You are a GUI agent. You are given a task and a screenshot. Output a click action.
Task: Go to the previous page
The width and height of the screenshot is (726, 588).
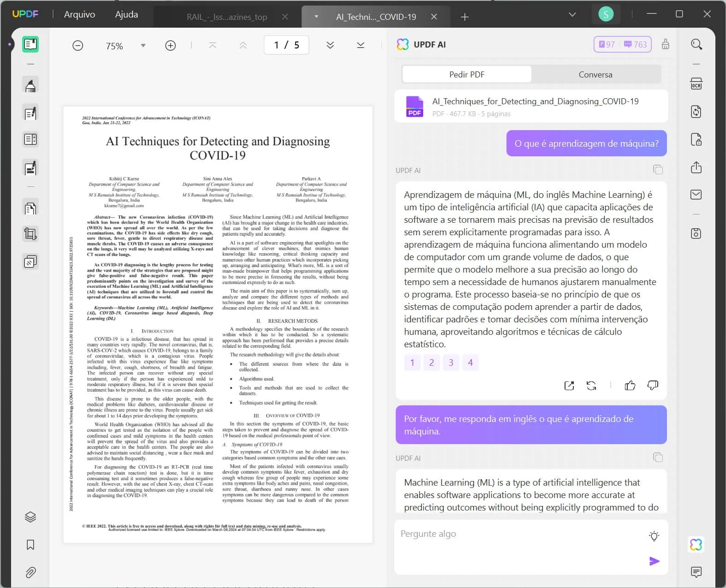(x=243, y=45)
